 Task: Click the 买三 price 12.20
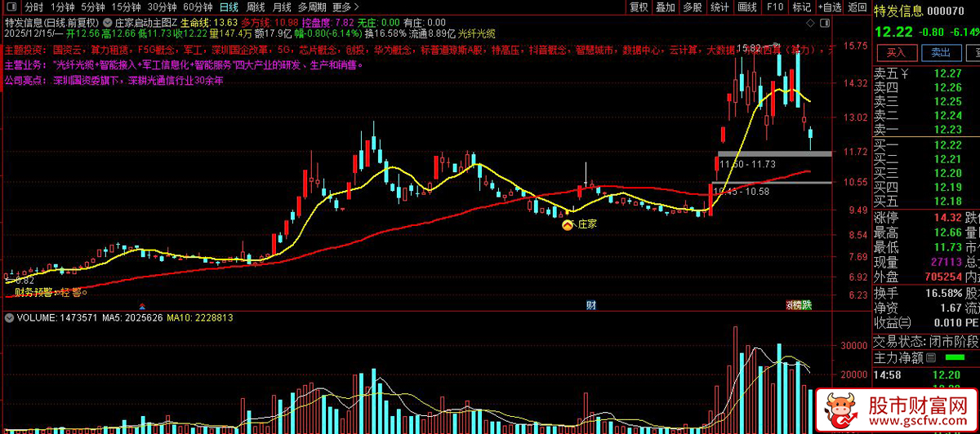pyautogui.click(x=948, y=173)
